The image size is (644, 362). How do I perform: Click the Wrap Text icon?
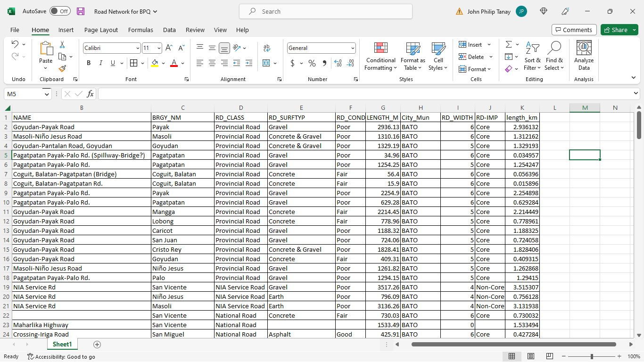[267, 48]
